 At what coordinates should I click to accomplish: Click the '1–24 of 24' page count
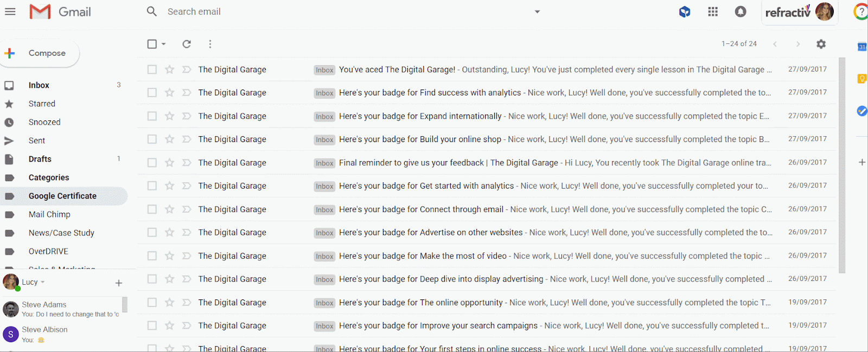(x=739, y=44)
